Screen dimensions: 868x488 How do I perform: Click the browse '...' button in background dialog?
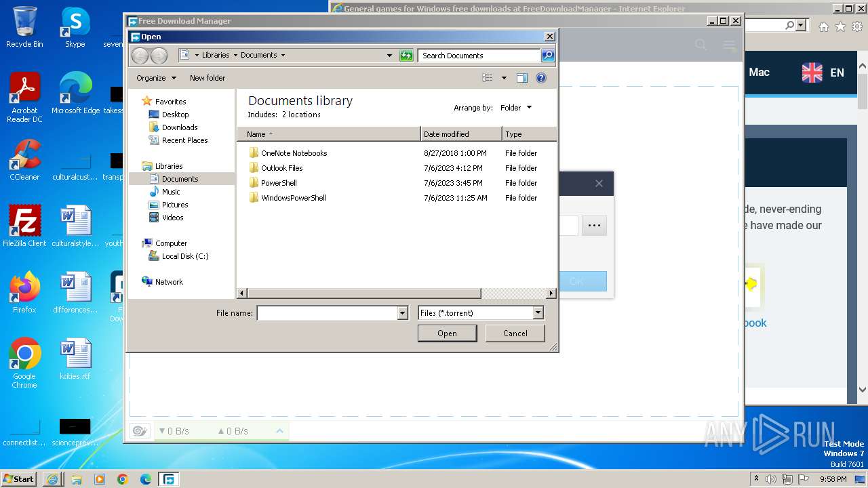pos(594,226)
